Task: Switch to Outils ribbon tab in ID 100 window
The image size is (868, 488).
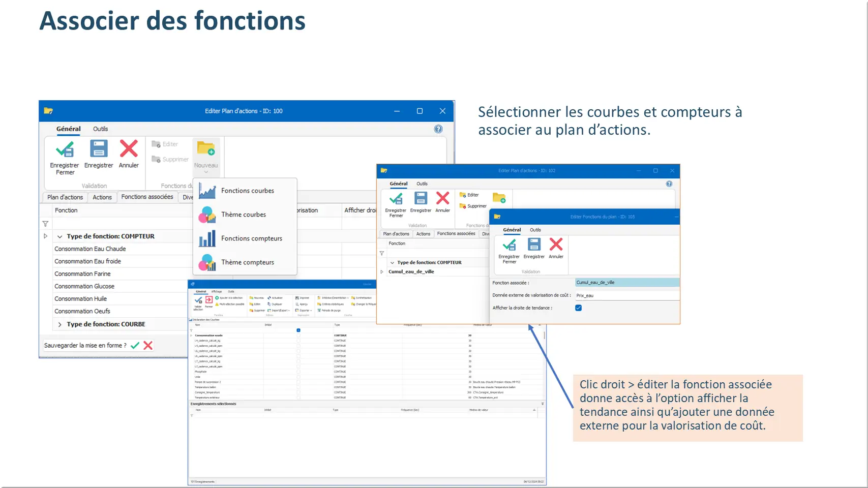Action: point(100,129)
